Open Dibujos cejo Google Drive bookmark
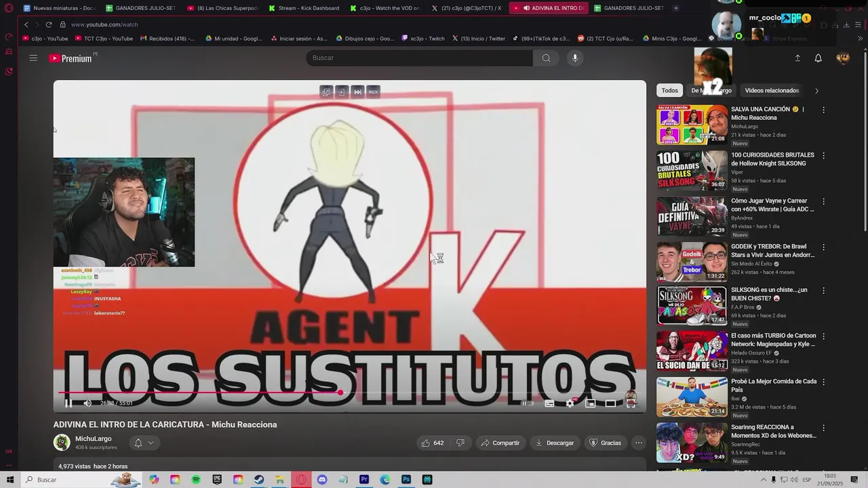868x488 pixels. coord(365,39)
